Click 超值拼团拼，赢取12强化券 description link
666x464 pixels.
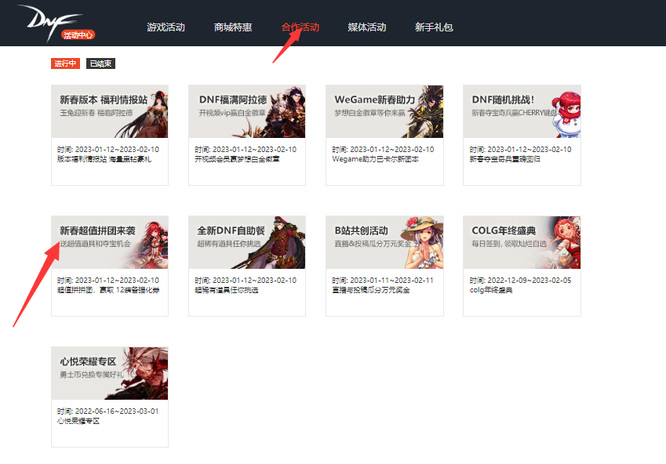pyautogui.click(x=106, y=289)
